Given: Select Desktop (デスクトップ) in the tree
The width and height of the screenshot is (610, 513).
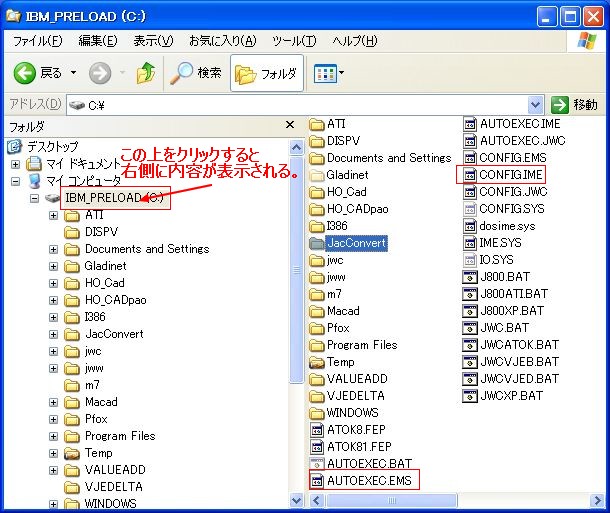Looking at the screenshot, I should pos(53,147).
